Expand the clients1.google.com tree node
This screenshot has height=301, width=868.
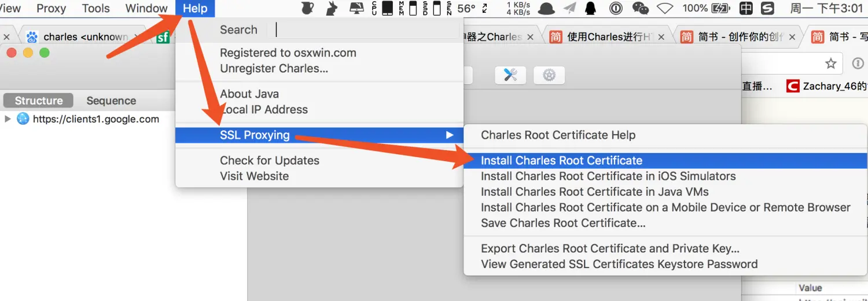pyautogui.click(x=8, y=119)
